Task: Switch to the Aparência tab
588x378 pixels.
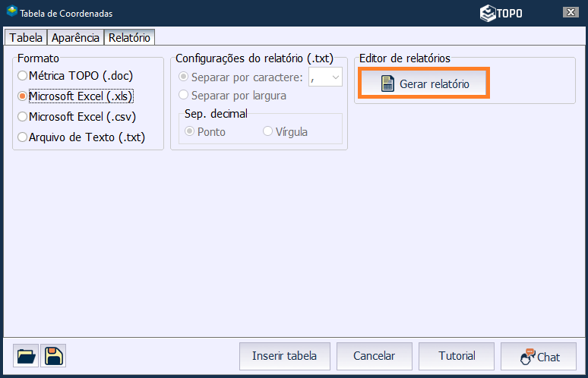Action: (75, 37)
